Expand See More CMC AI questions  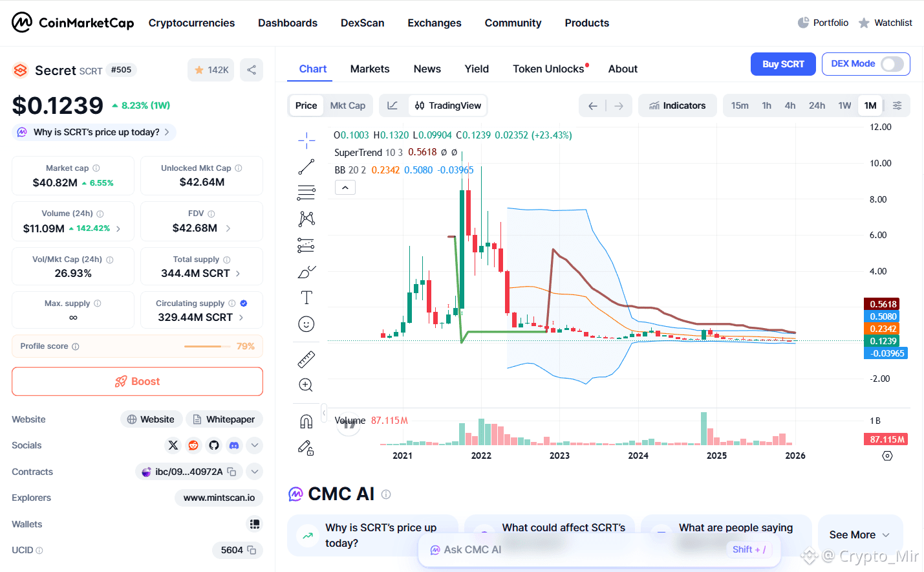point(860,535)
